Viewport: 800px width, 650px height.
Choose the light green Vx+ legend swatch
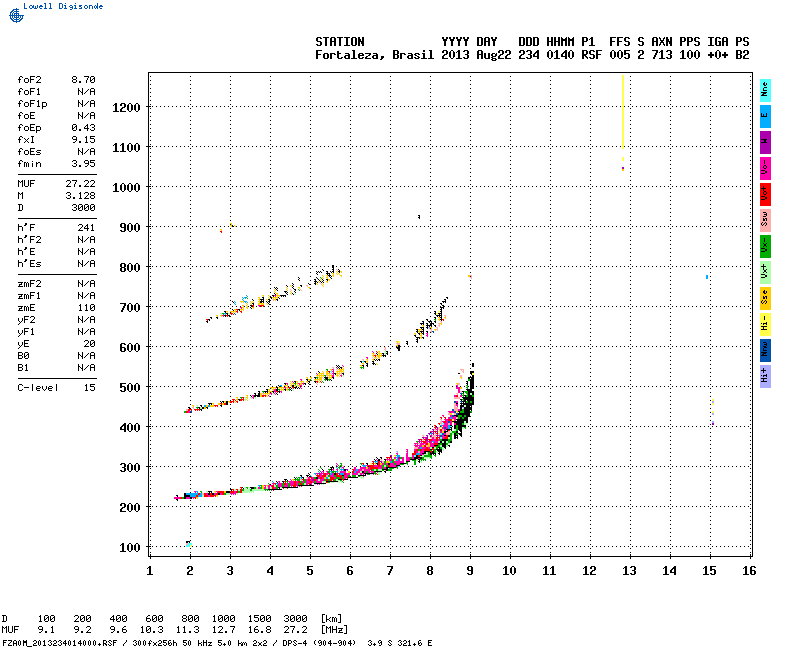click(765, 272)
